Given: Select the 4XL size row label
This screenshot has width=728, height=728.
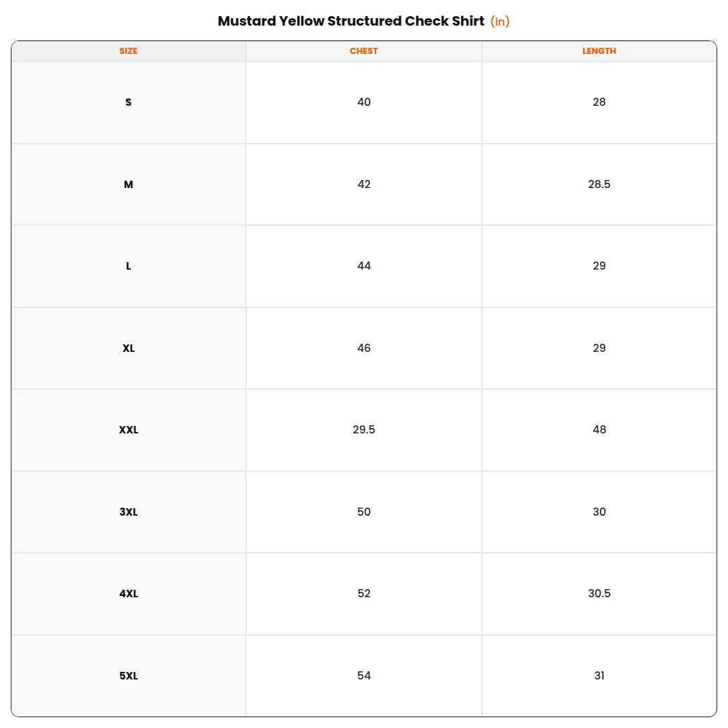Looking at the screenshot, I should point(128,593).
